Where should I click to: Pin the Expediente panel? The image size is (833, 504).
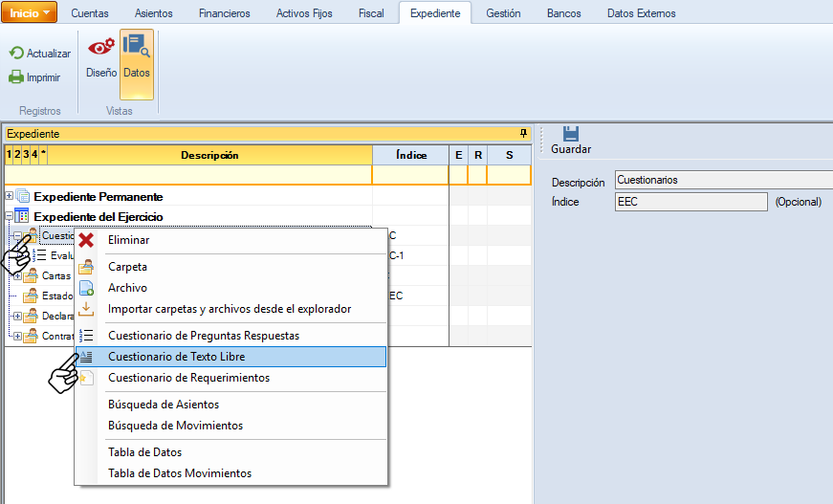coord(523,134)
